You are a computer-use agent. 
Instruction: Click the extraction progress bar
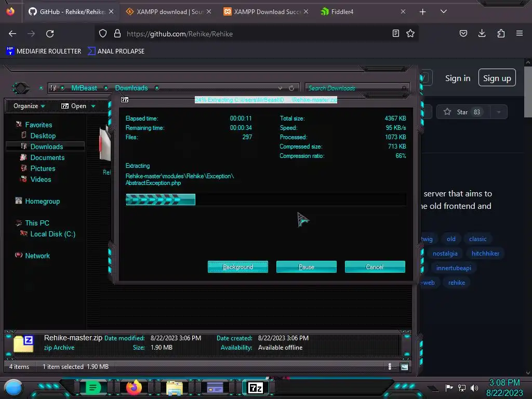click(265, 199)
